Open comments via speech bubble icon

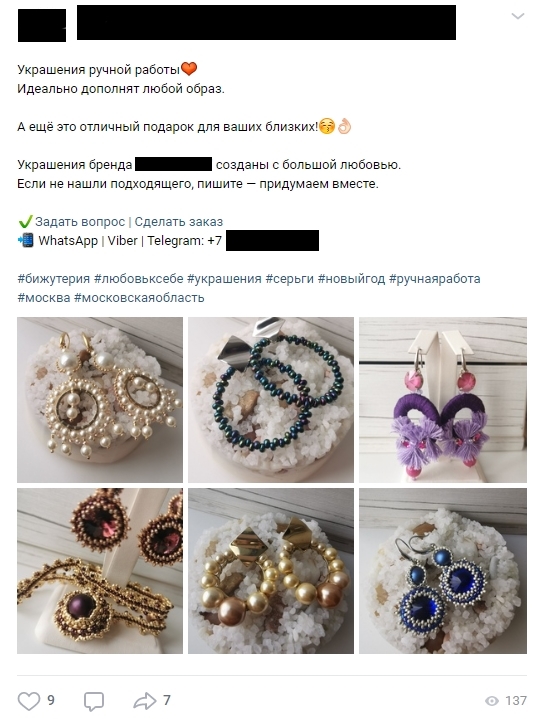pyautogui.click(x=94, y=701)
